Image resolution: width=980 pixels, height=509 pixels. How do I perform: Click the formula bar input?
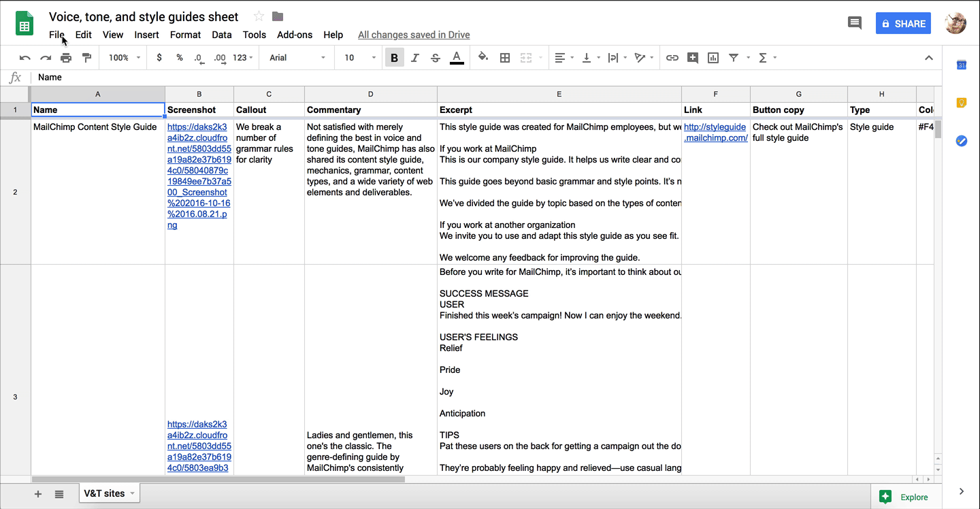[487, 78]
